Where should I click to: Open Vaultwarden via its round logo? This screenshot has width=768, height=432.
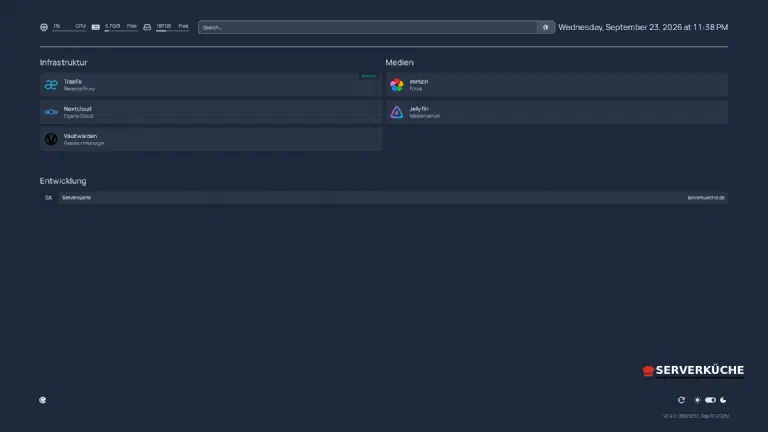[x=51, y=139]
